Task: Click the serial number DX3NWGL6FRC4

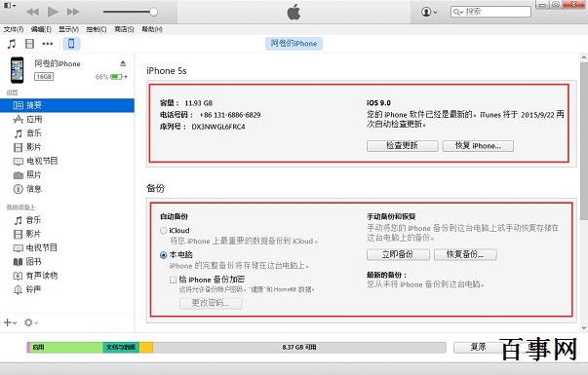Action: (218, 127)
